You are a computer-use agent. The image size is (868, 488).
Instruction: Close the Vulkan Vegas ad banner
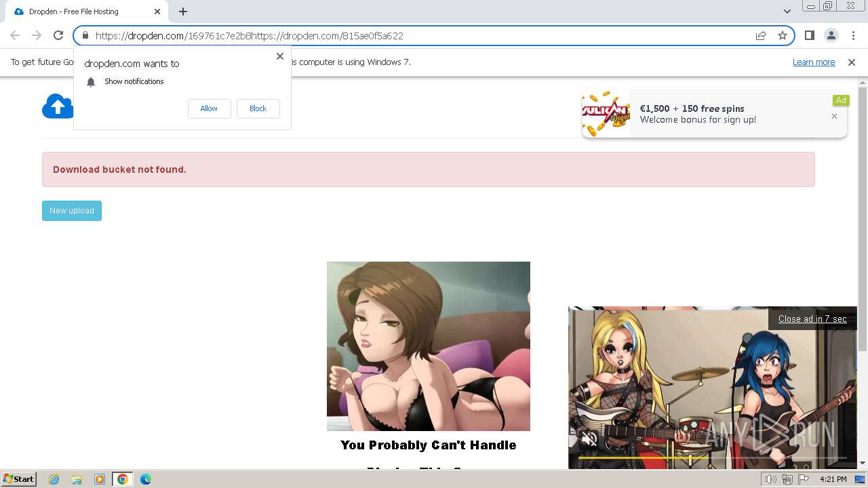tap(834, 117)
